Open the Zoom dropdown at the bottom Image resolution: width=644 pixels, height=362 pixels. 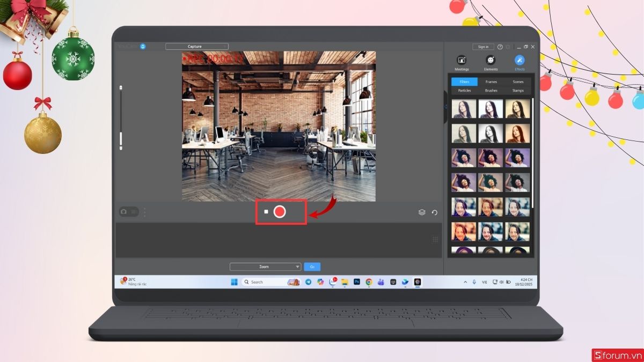[x=265, y=267]
